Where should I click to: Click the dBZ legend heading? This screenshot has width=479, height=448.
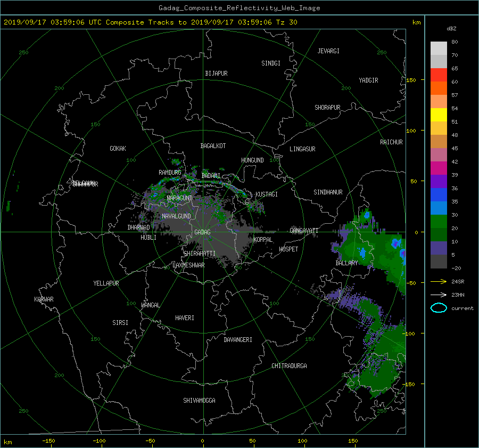point(451,29)
